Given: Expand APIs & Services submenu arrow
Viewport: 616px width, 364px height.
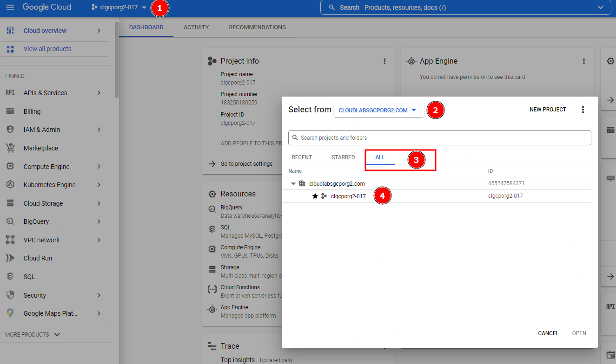Looking at the screenshot, I should [x=99, y=93].
